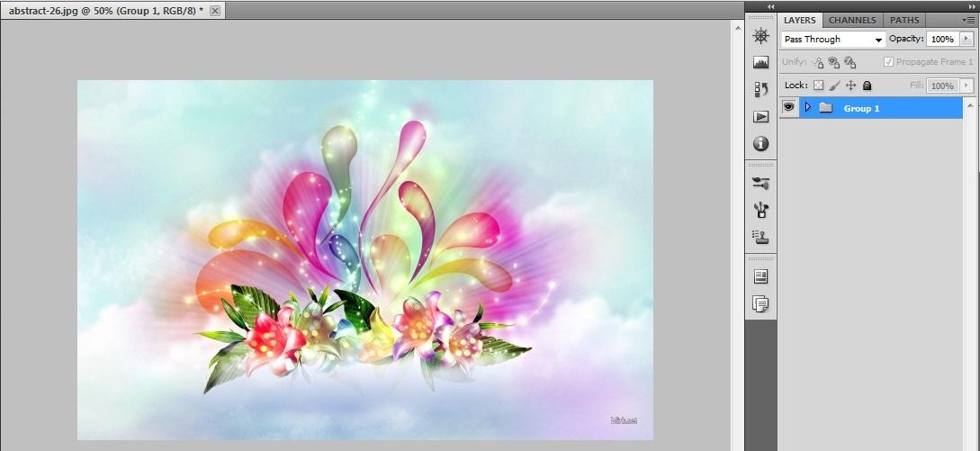The width and height of the screenshot is (980, 451).
Task: Open the Brush panel icon
Action: (760, 210)
